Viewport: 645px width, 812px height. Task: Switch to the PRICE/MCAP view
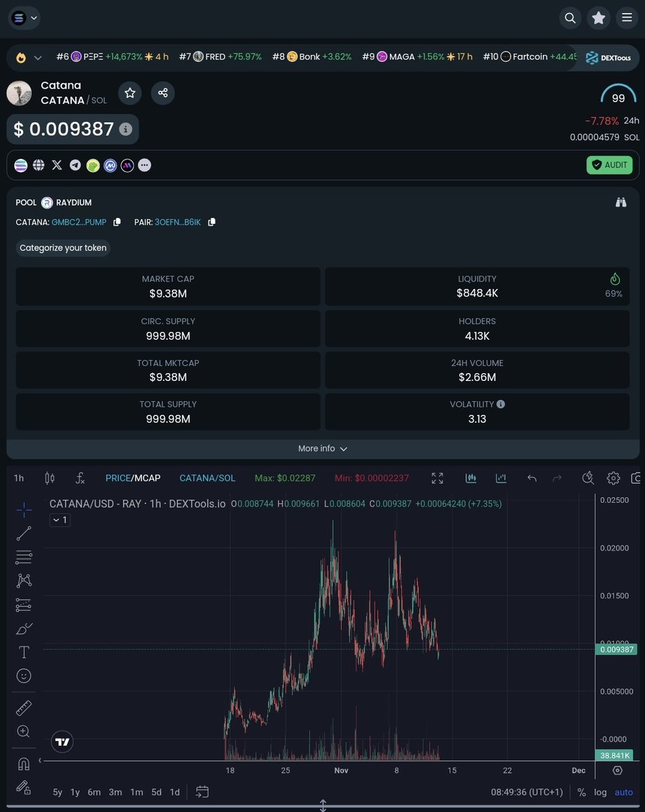(x=133, y=478)
